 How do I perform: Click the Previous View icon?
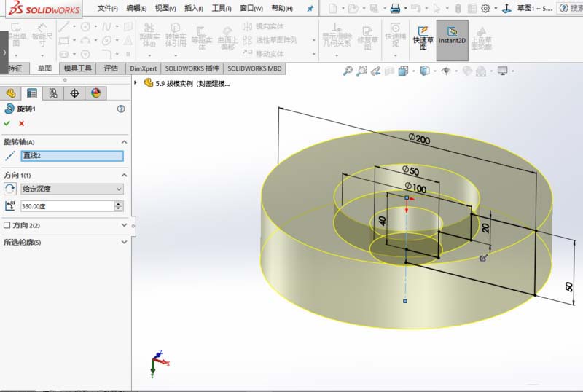point(375,71)
